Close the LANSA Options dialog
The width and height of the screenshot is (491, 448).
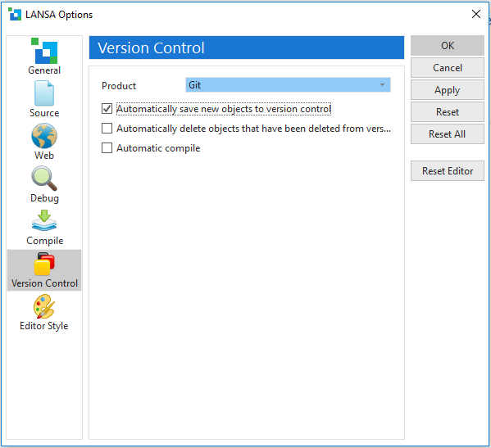[476, 14]
